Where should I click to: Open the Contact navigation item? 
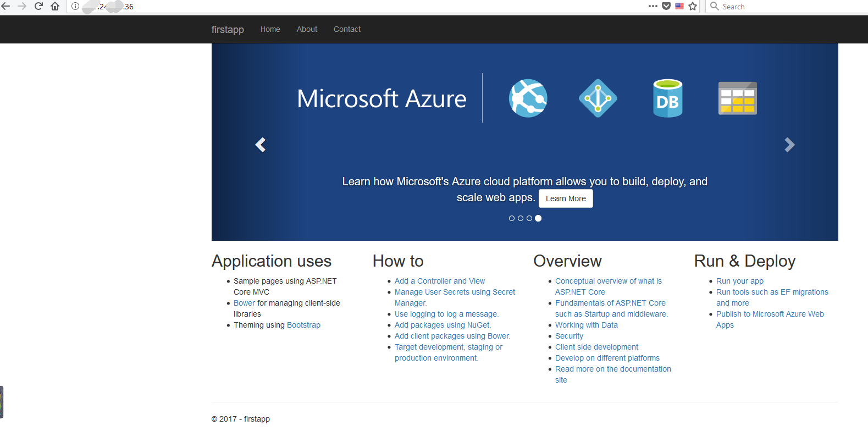pos(347,29)
